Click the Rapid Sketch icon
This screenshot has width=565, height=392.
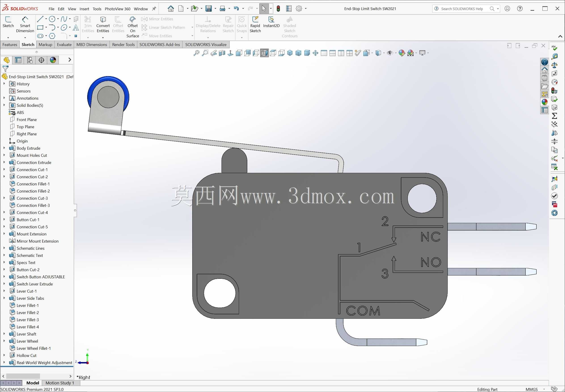coord(255,25)
